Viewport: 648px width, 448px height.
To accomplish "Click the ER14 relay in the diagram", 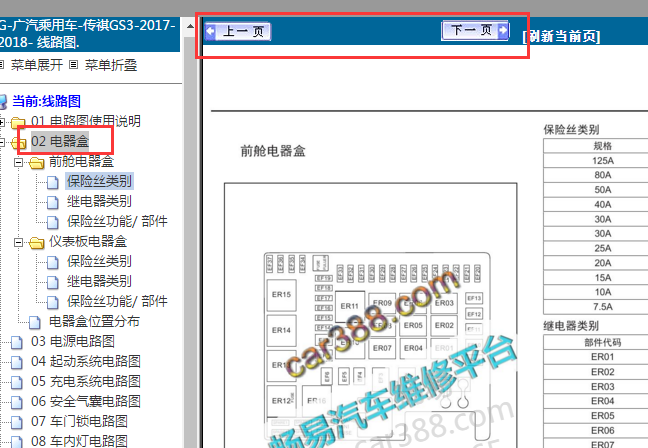I will pyautogui.click(x=281, y=330).
